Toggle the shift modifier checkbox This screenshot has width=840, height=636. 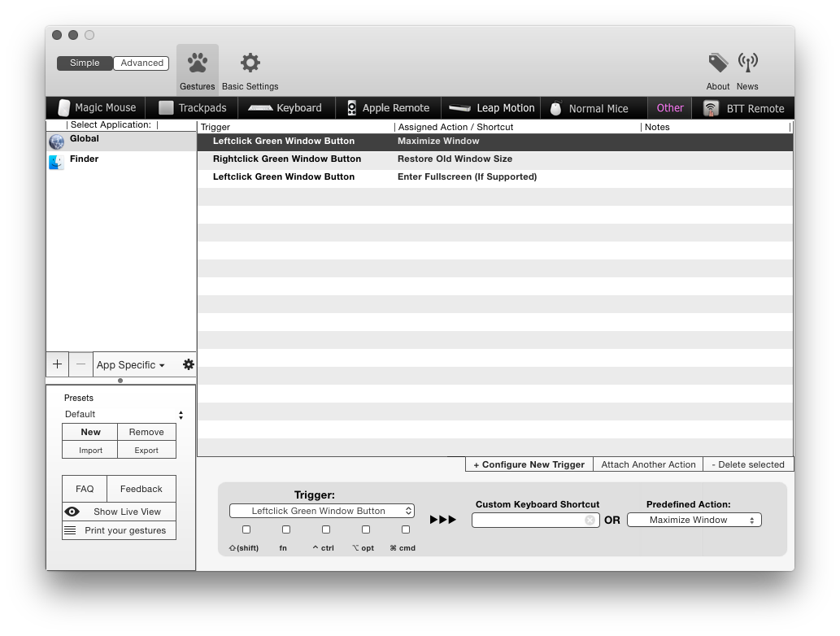click(x=246, y=529)
